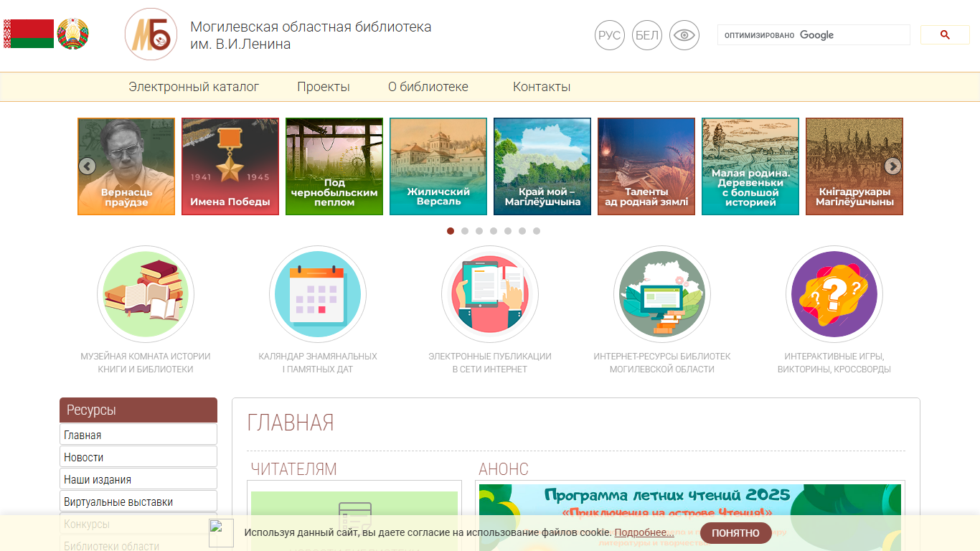Select the sixth carousel page dot
Viewport: 980px width, 551px height.
coord(522,231)
